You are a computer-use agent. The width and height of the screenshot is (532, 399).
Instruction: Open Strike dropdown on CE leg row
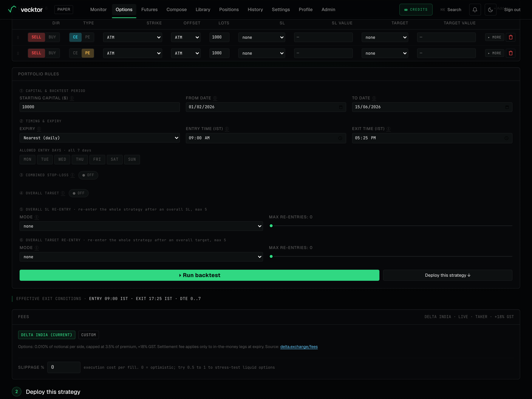tap(132, 37)
